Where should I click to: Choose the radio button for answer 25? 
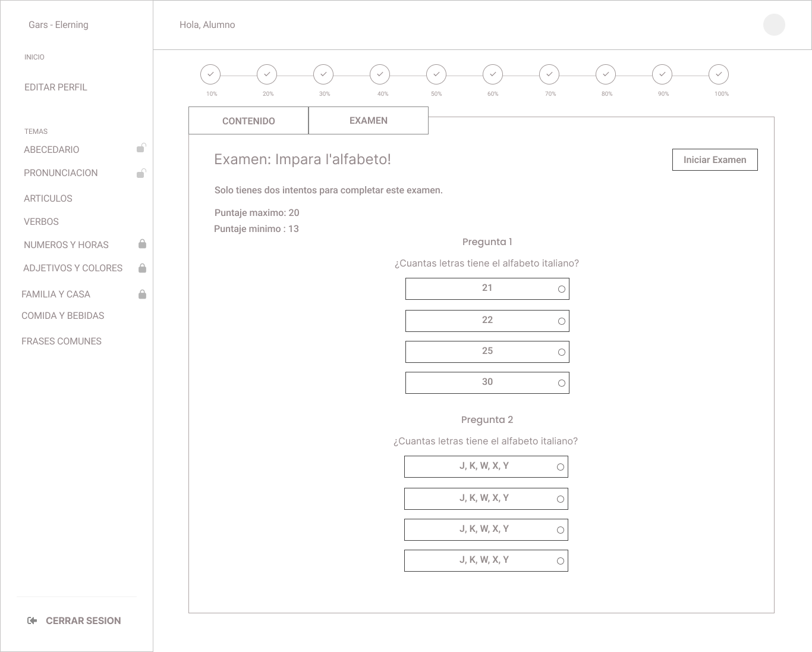pos(561,352)
